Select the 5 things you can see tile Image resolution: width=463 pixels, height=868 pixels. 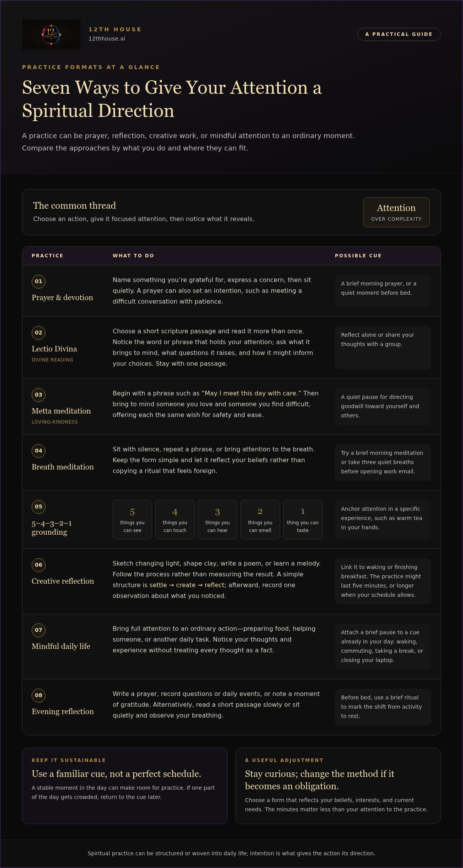pos(132,520)
